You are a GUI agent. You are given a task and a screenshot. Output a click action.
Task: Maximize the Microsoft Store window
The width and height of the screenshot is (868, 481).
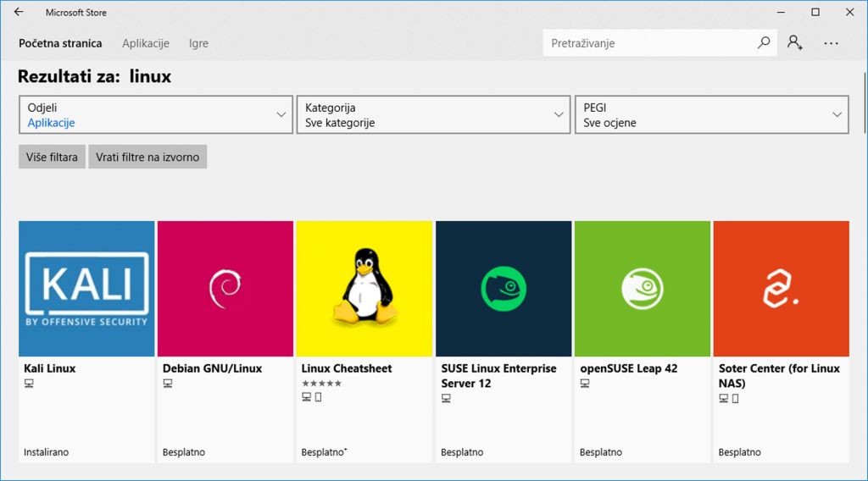815,12
